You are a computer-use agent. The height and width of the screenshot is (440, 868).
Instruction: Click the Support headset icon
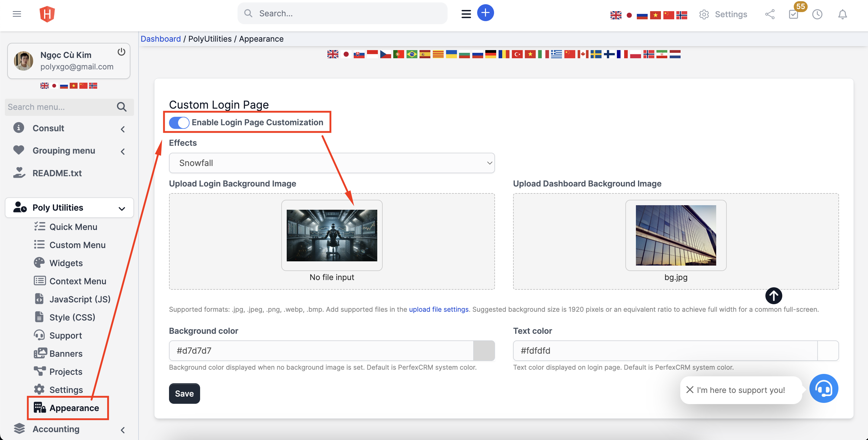[x=40, y=335]
